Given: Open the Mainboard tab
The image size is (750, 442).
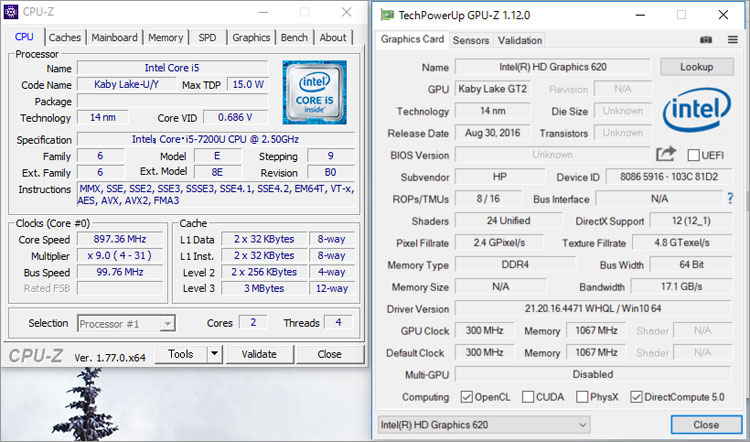Looking at the screenshot, I should click(114, 37).
